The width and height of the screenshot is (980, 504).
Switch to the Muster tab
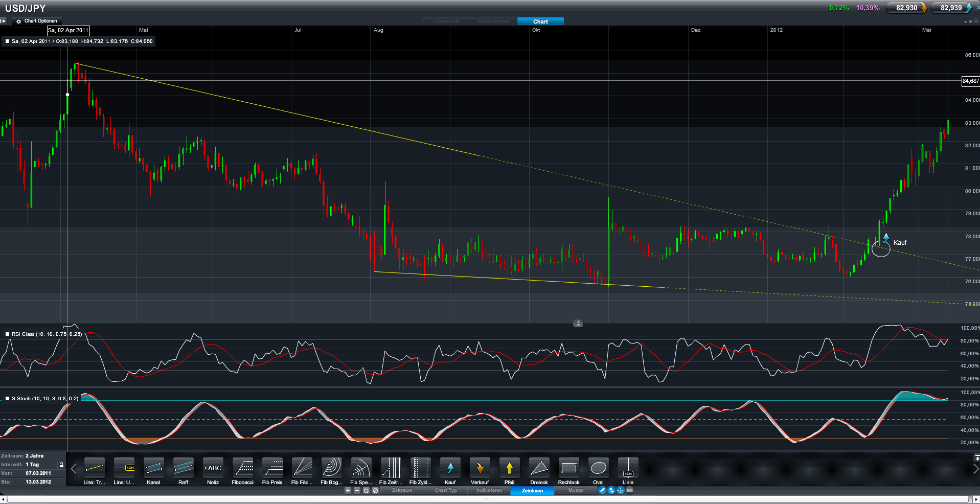[x=576, y=490]
